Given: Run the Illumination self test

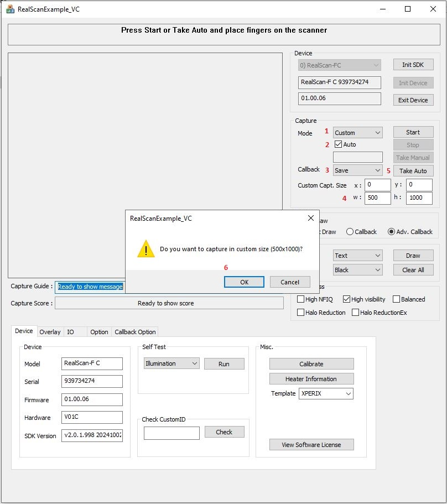Looking at the screenshot, I should [x=224, y=364].
